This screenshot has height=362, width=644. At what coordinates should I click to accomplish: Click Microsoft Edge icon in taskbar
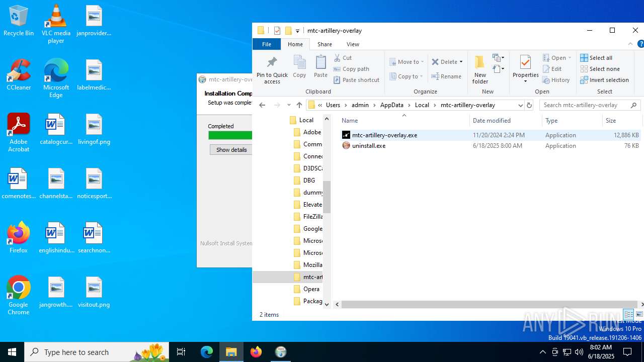(207, 352)
